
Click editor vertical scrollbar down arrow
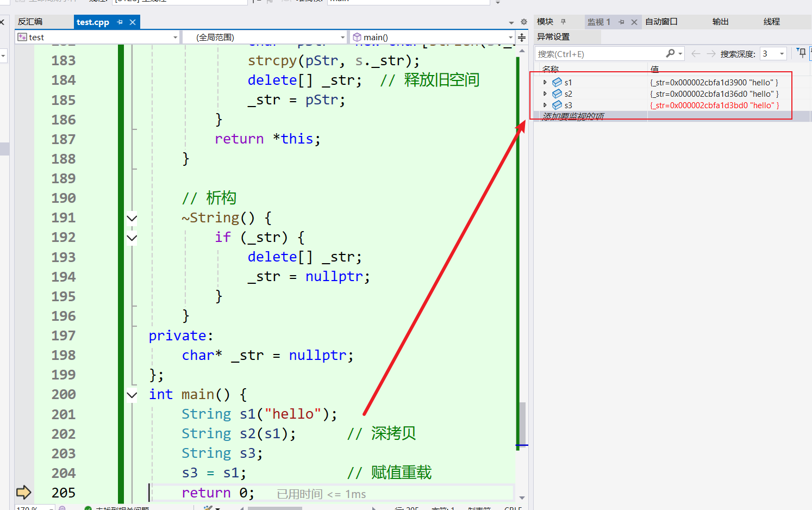pos(522,497)
